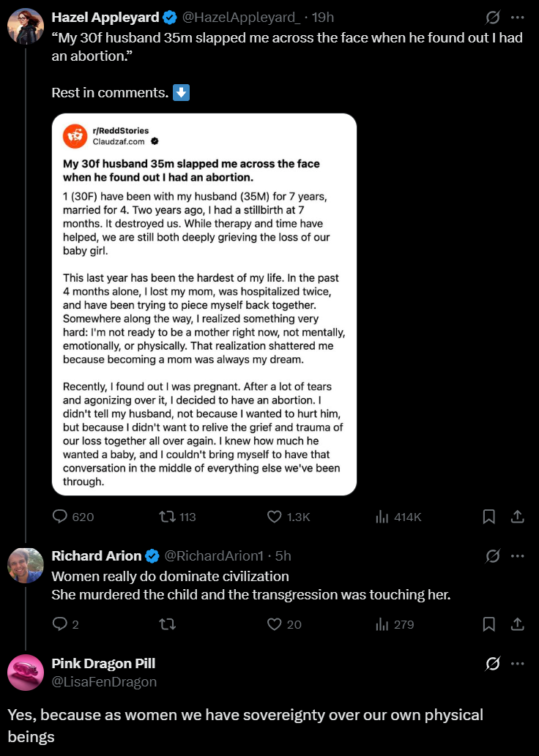Open more options for Hazel's post
Screen dimensions: 539x756
pos(518,16)
